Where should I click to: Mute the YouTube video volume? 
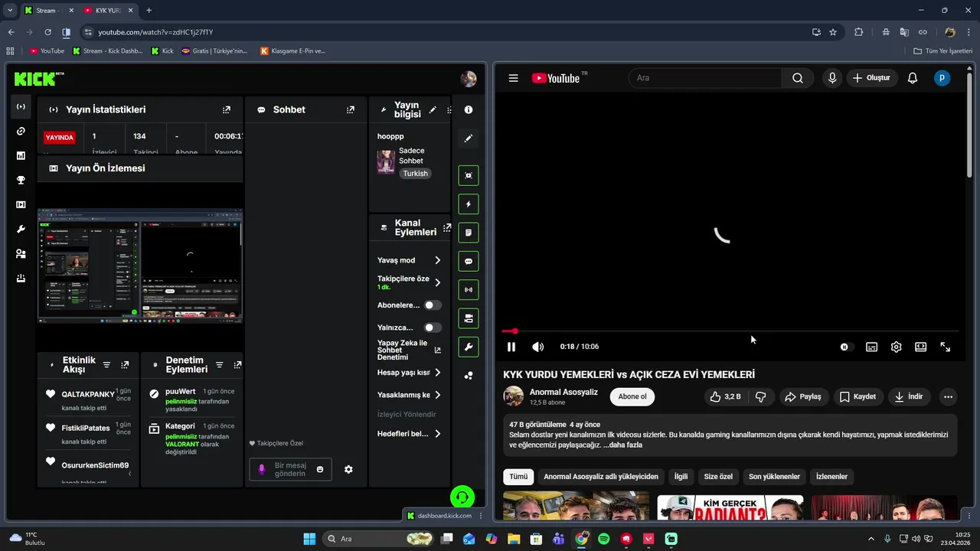[538, 347]
